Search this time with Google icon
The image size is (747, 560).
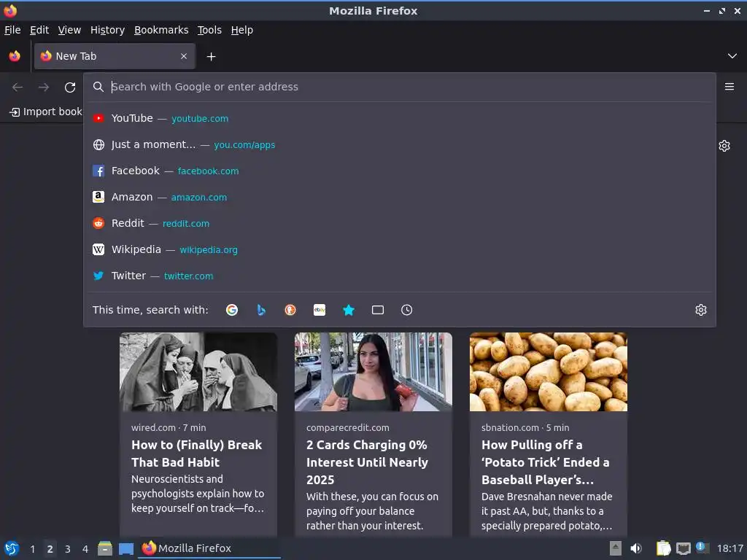tap(232, 310)
